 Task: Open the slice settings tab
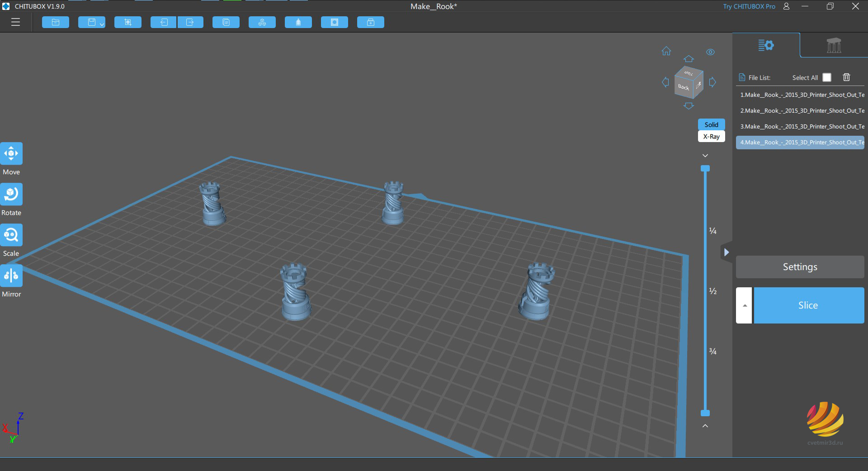click(766, 45)
